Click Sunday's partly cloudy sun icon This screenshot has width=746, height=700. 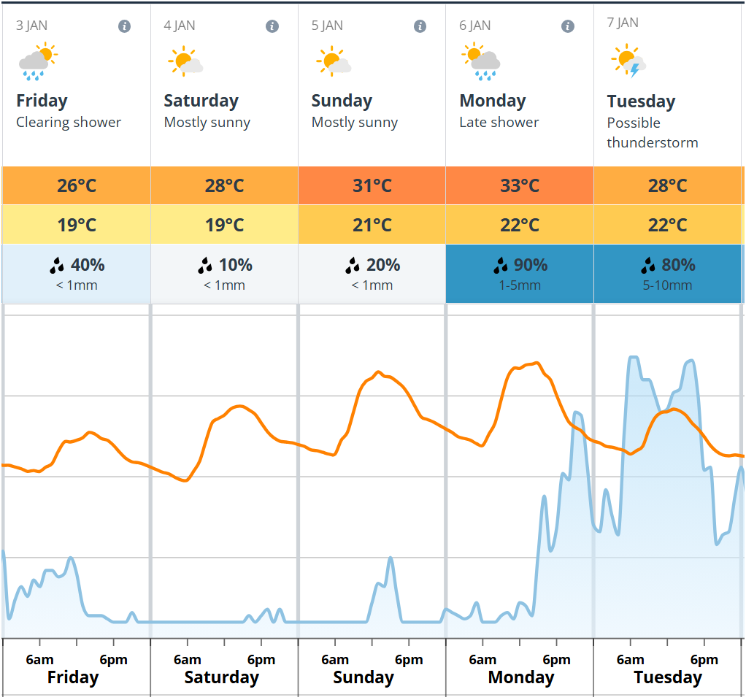tap(334, 61)
